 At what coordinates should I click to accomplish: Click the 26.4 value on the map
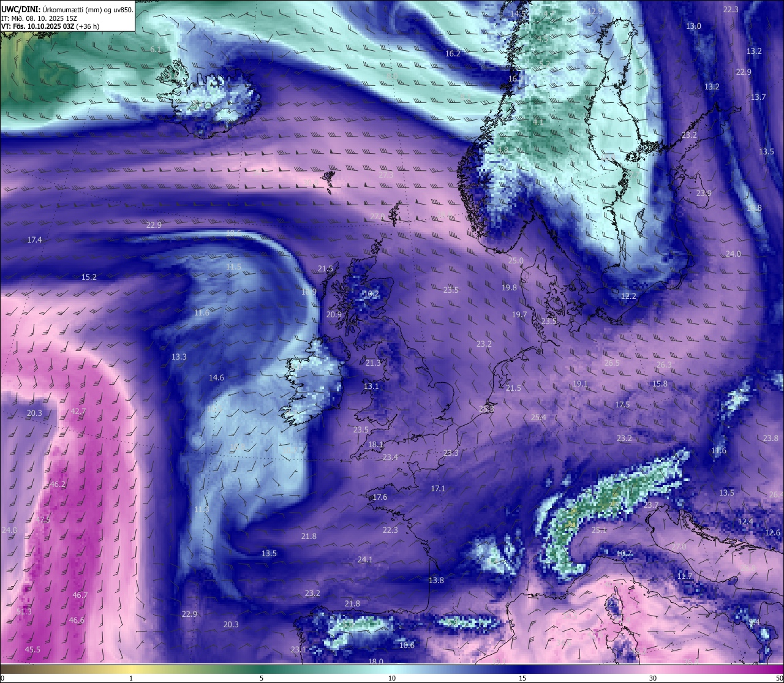(776, 494)
